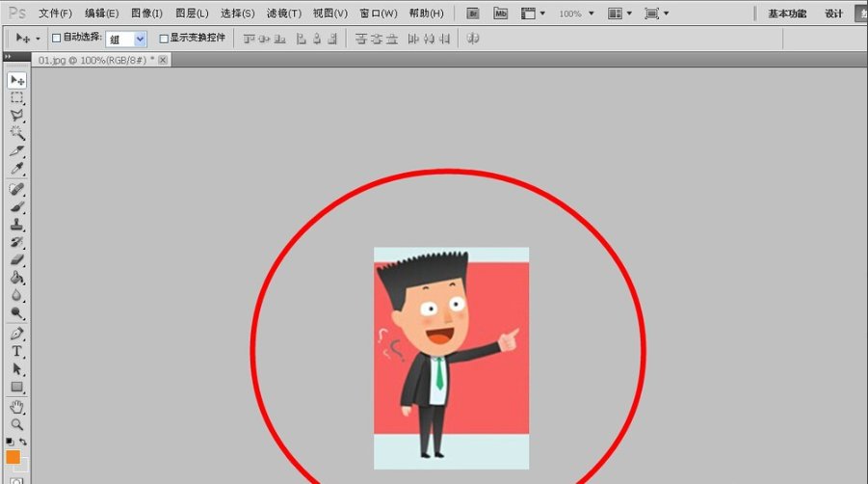Select the Horizontal Type tool

tap(16, 352)
